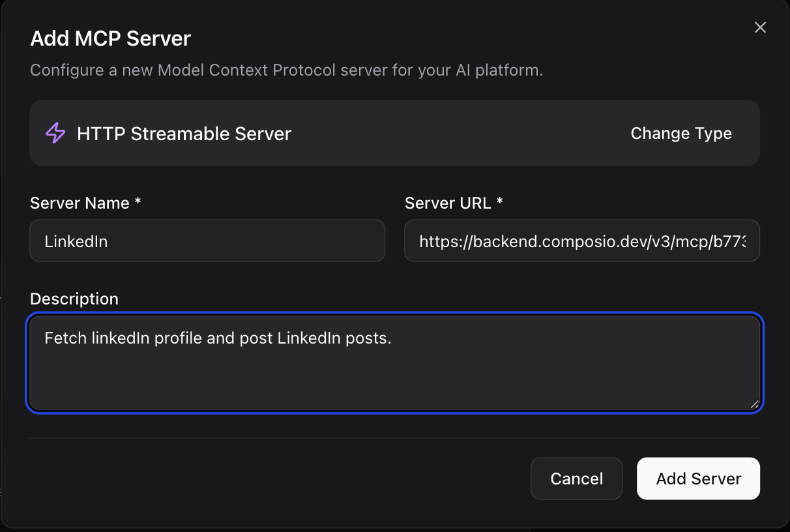Focus the Server Name input containing LinkedIn
This screenshot has height=532, width=790.
click(x=207, y=241)
